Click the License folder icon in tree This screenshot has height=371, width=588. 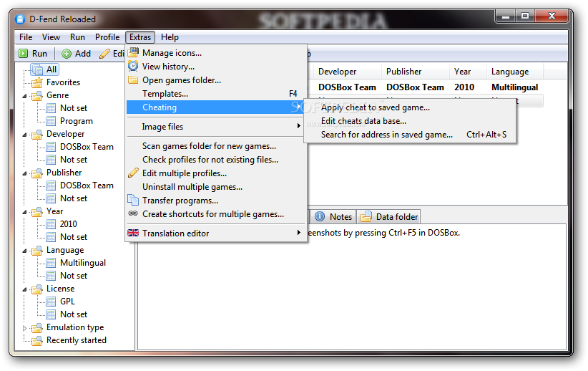36,289
